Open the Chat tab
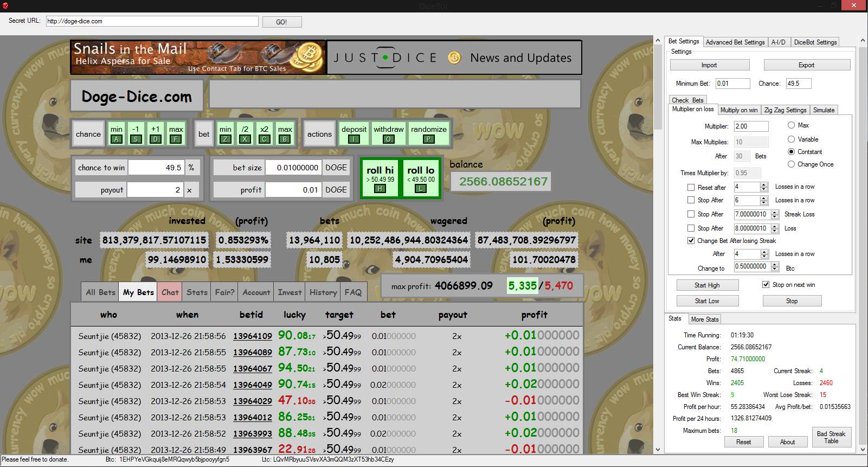This screenshot has height=467, width=868. tap(170, 292)
